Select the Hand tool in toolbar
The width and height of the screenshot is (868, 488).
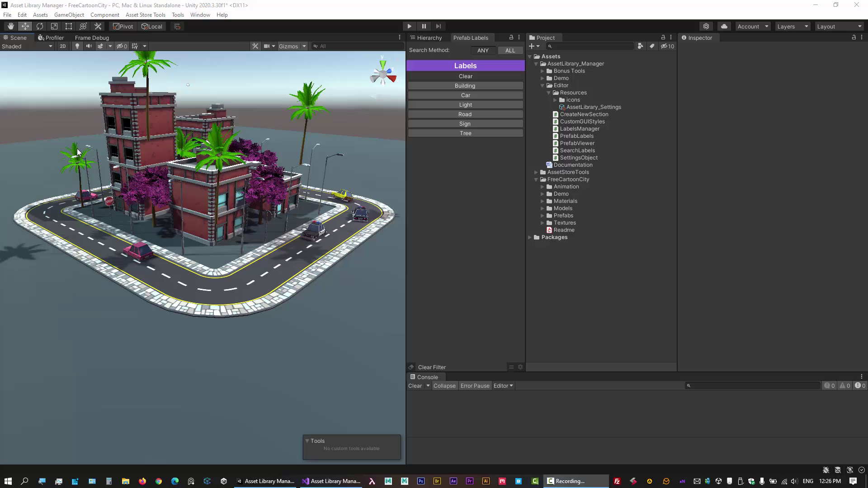pos(10,26)
